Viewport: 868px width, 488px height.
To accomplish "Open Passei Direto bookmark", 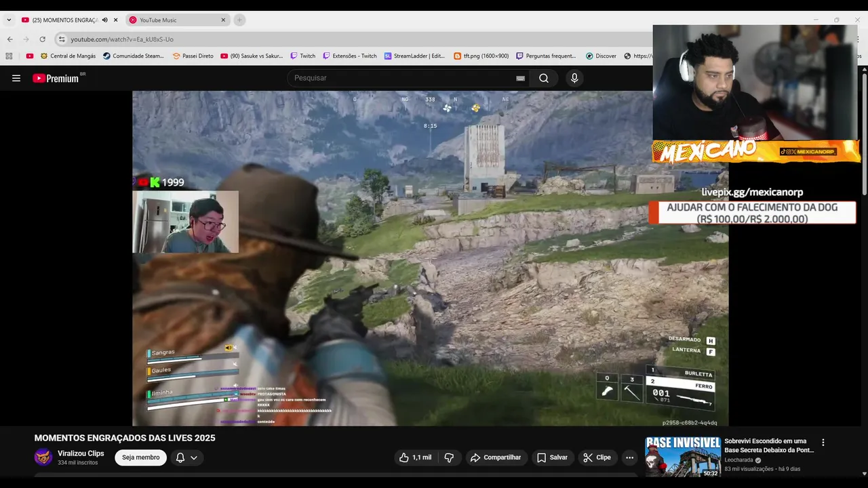I will pyautogui.click(x=193, y=56).
